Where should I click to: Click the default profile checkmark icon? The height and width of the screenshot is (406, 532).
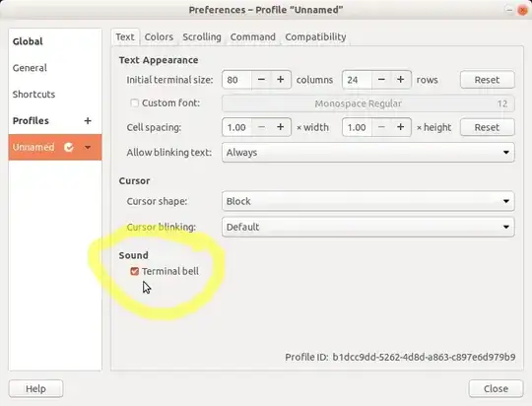click(x=69, y=148)
